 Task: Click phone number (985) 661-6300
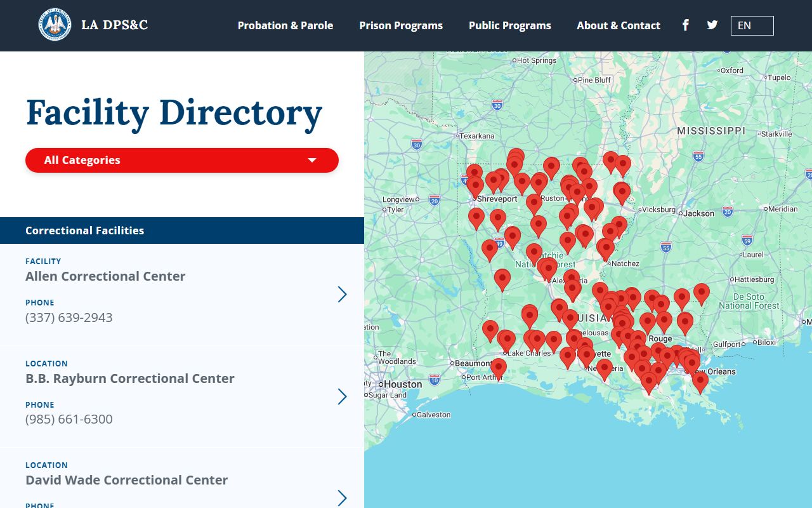[69, 419]
